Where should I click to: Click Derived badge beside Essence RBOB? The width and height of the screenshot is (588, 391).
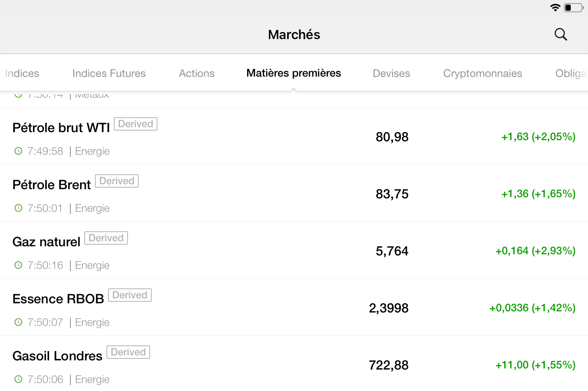tap(130, 295)
